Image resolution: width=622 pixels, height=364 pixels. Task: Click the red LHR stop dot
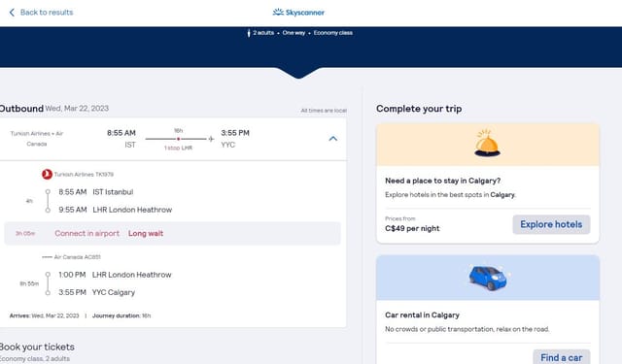click(179, 139)
